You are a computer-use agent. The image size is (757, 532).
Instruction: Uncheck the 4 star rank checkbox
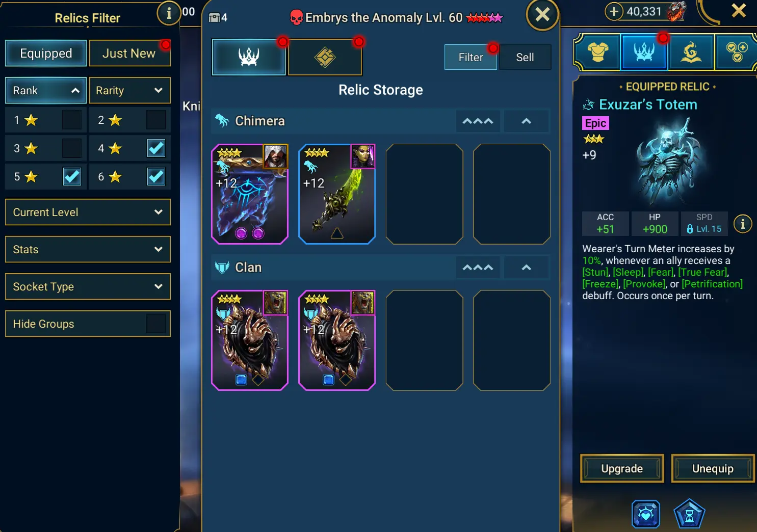coord(156,148)
